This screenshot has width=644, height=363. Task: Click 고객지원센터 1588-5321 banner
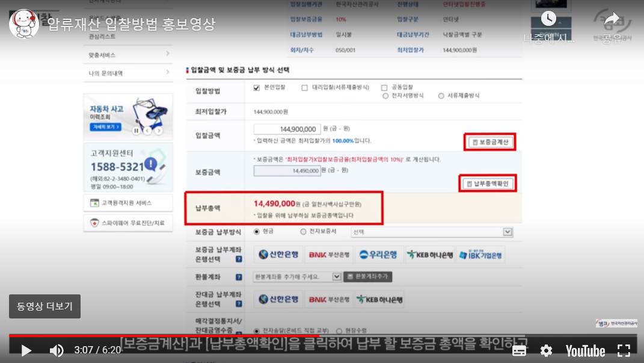point(127,167)
